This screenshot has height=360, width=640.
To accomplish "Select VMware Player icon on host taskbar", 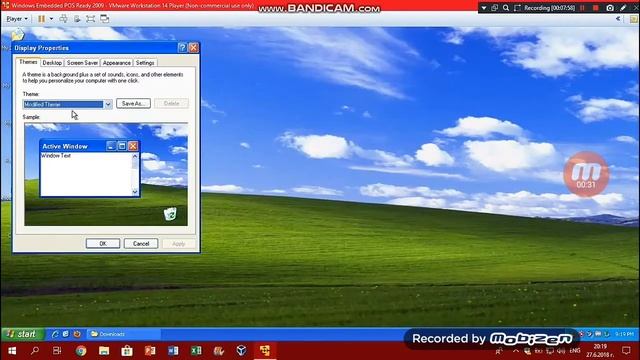I will pos(265,351).
